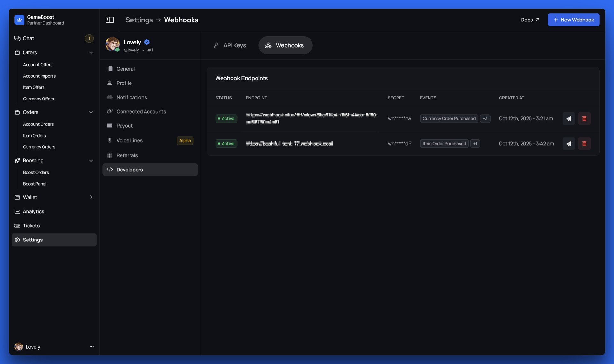This screenshot has height=364, width=614.
Task: Click the Lovely profile avatar picture
Action: [112, 44]
